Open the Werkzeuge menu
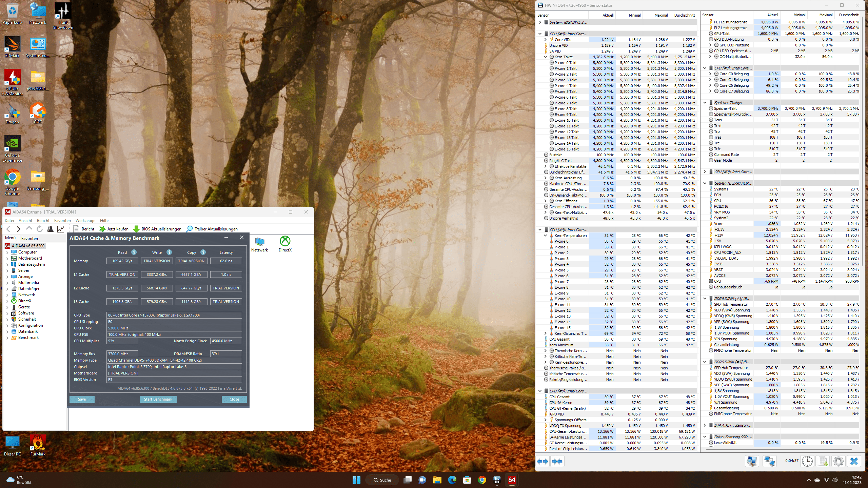This screenshot has width=868, height=488. (x=85, y=221)
